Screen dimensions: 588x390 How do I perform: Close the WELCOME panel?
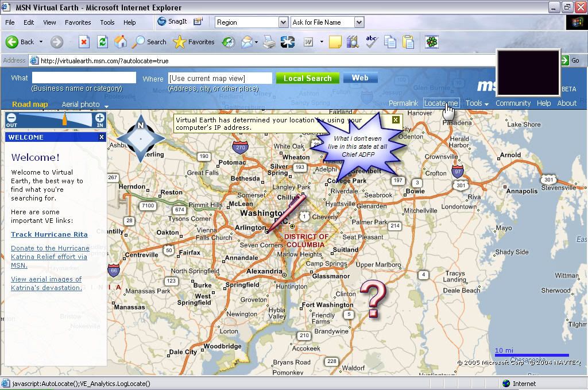point(101,137)
